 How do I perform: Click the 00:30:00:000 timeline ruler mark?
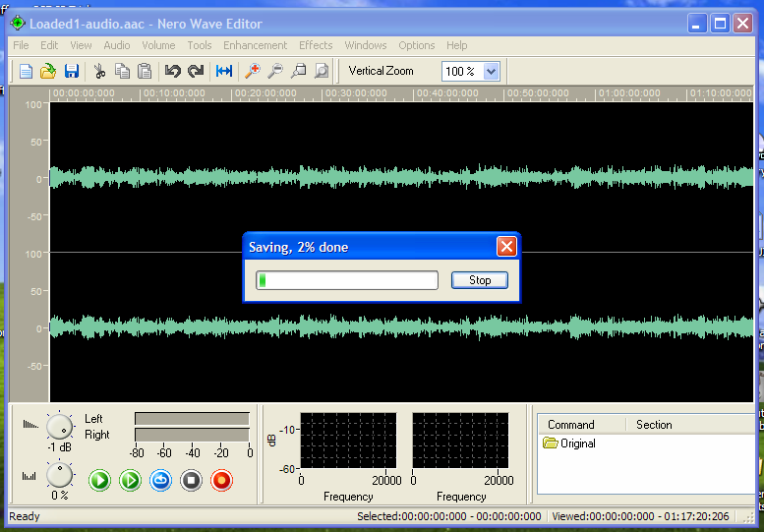[x=356, y=93]
